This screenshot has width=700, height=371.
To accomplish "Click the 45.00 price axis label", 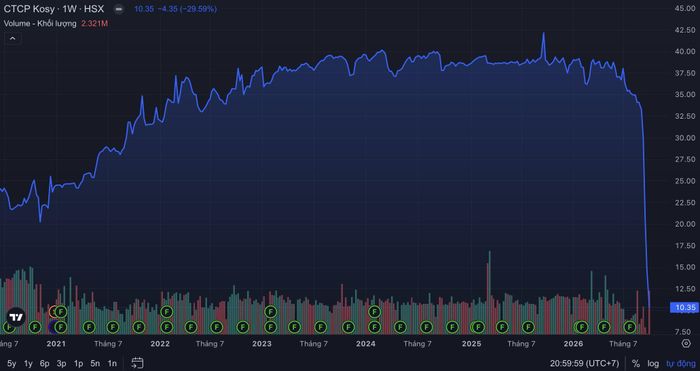I will [x=685, y=8].
